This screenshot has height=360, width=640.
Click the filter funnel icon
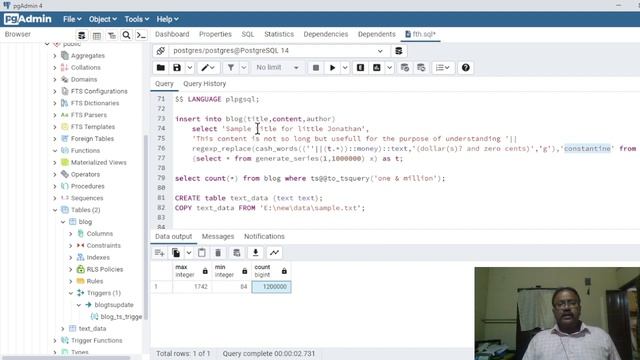(231, 68)
